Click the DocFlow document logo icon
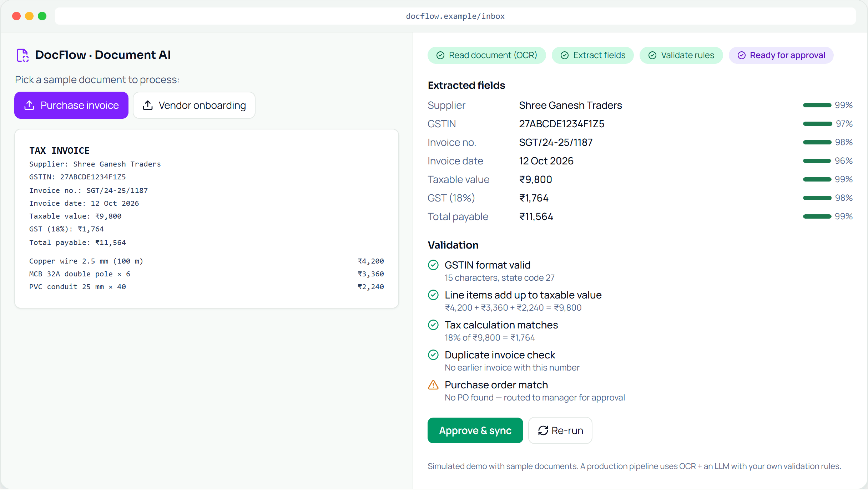Screen dimensions: 868x490 pos(22,55)
